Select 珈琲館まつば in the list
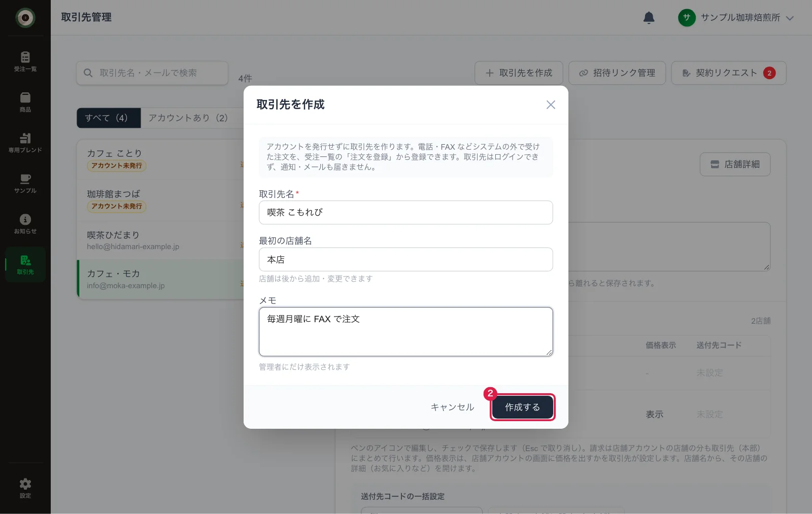Screen dimensions: 812x514 pos(160,200)
